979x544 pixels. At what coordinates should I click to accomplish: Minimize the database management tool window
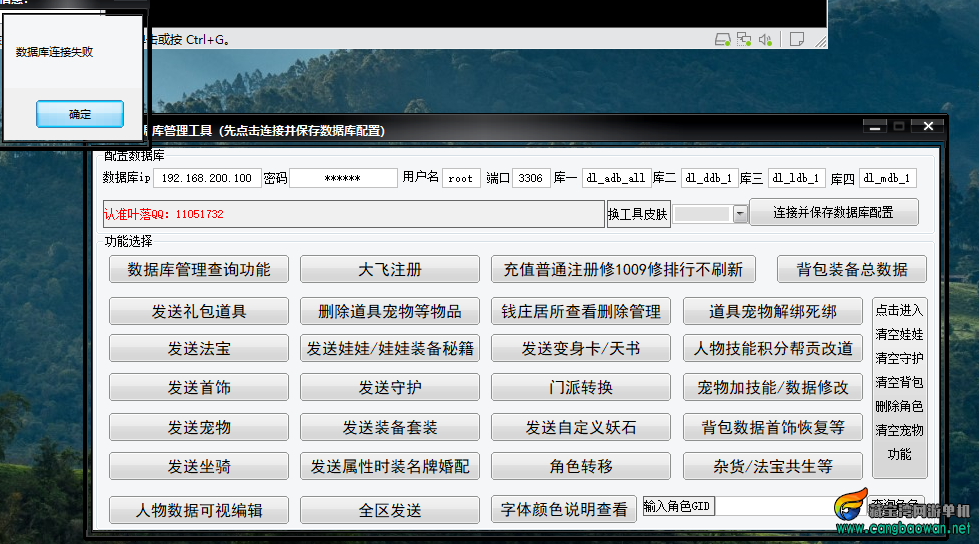coord(875,127)
